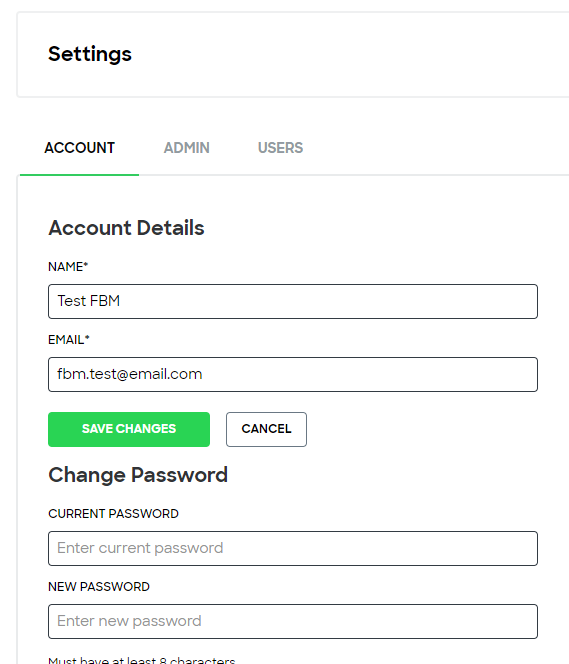Image resolution: width=569 pixels, height=664 pixels.
Task: Click the CANCEL button
Action: click(266, 429)
